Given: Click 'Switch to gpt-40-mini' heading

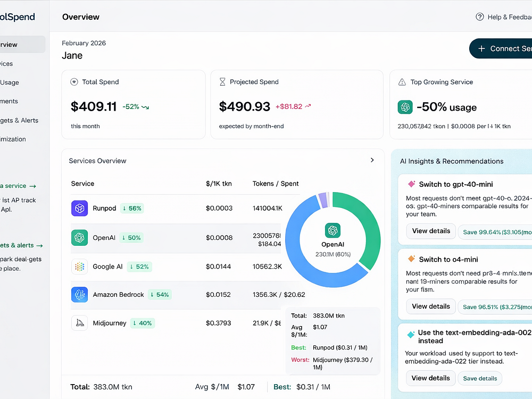Looking at the screenshot, I should (x=456, y=184).
